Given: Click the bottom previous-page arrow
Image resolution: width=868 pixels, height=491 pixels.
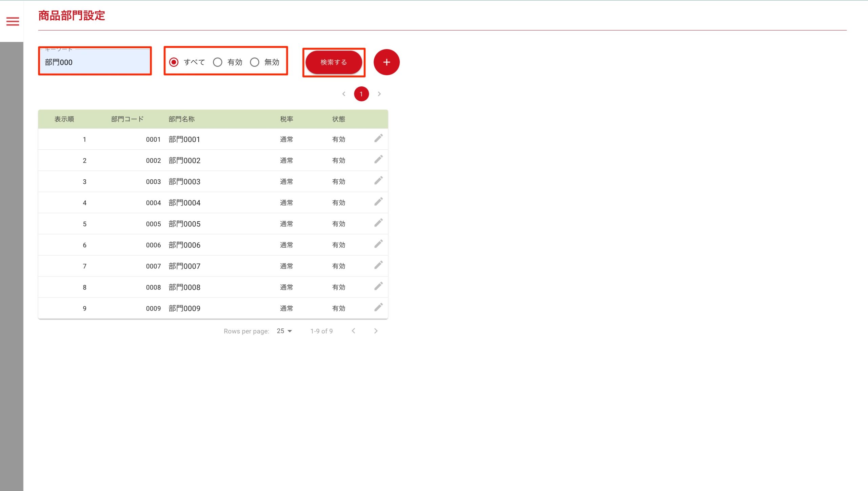Looking at the screenshot, I should coord(353,331).
